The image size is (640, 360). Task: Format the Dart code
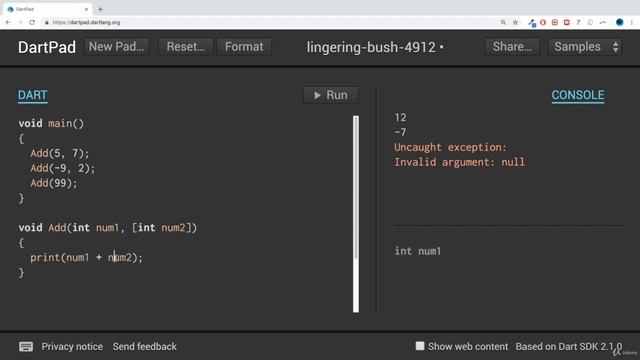click(x=244, y=47)
